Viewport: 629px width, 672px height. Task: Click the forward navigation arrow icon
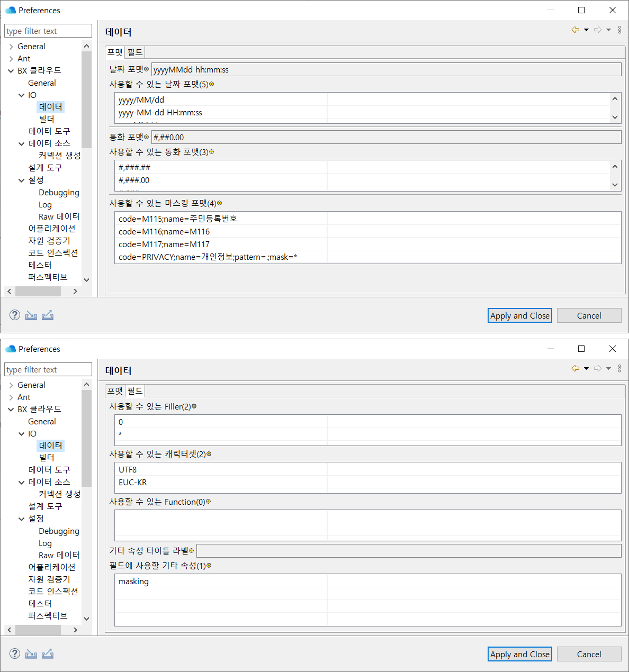pyautogui.click(x=598, y=30)
